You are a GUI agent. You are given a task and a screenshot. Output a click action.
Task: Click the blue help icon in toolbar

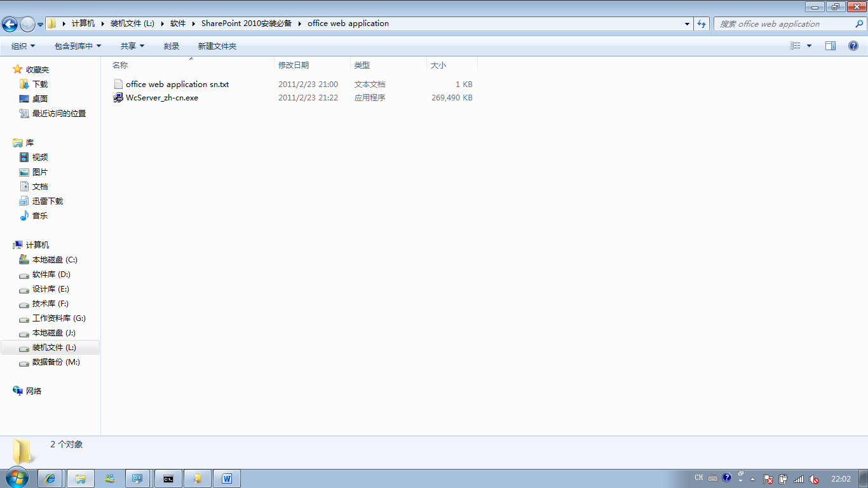pyautogui.click(x=853, y=46)
